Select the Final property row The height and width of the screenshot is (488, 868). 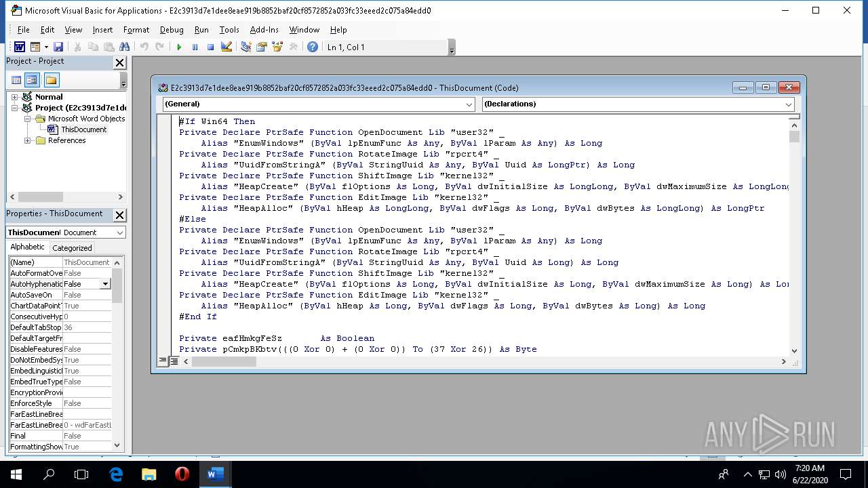click(x=60, y=436)
